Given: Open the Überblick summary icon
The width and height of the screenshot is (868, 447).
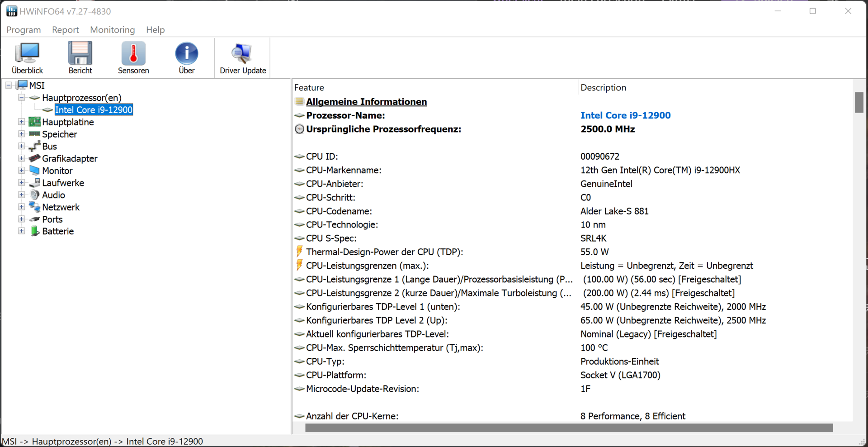Looking at the screenshot, I should coord(27,53).
